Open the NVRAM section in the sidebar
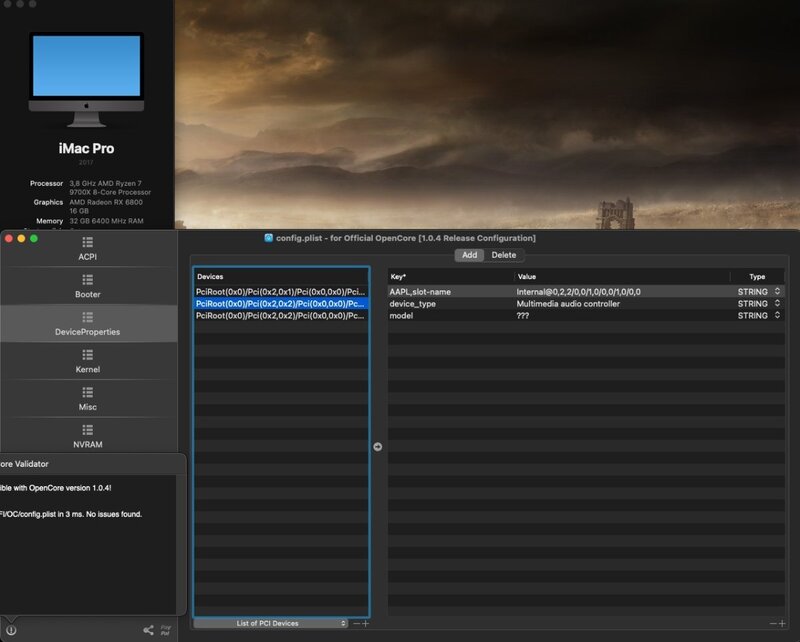 point(88,436)
